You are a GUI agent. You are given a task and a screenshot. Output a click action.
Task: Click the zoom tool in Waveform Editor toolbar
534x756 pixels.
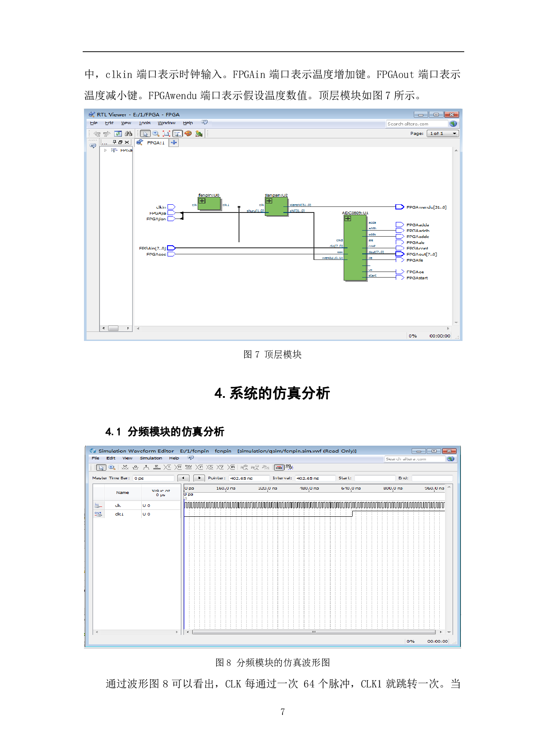click(x=112, y=467)
